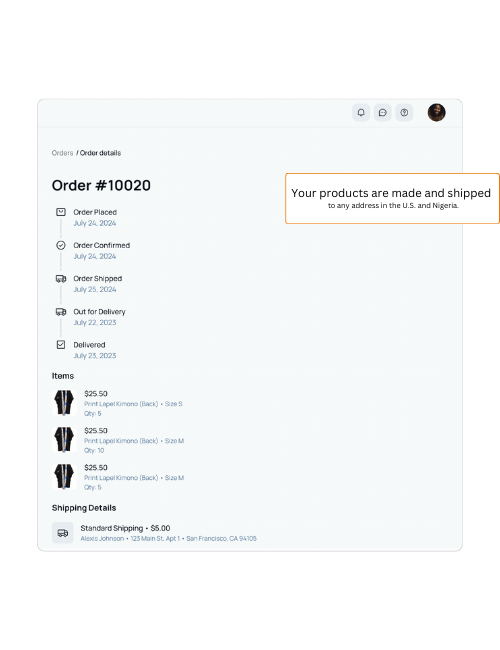Open the Qty 10 kimono thumbnail
Image resolution: width=500 pixels, height=650 pixels.
coord(64,439)
